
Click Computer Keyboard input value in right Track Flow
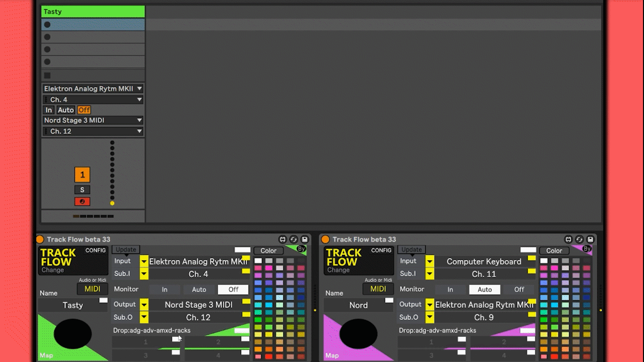[x=484, y=261]
